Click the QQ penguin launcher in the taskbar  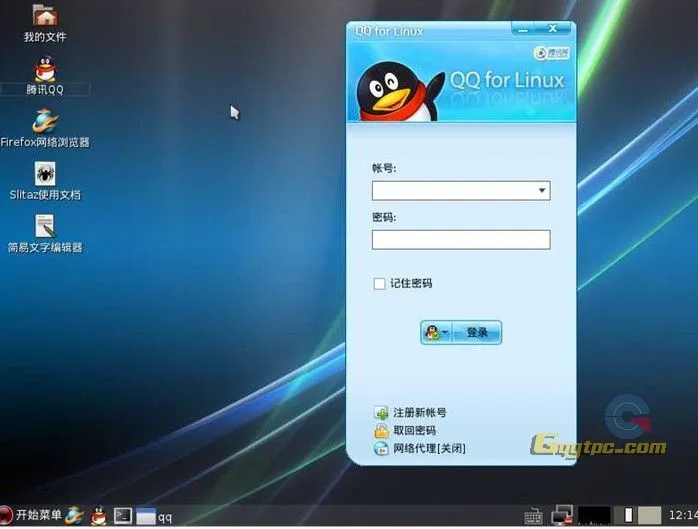pyautogui.click(x=98, y=516)
